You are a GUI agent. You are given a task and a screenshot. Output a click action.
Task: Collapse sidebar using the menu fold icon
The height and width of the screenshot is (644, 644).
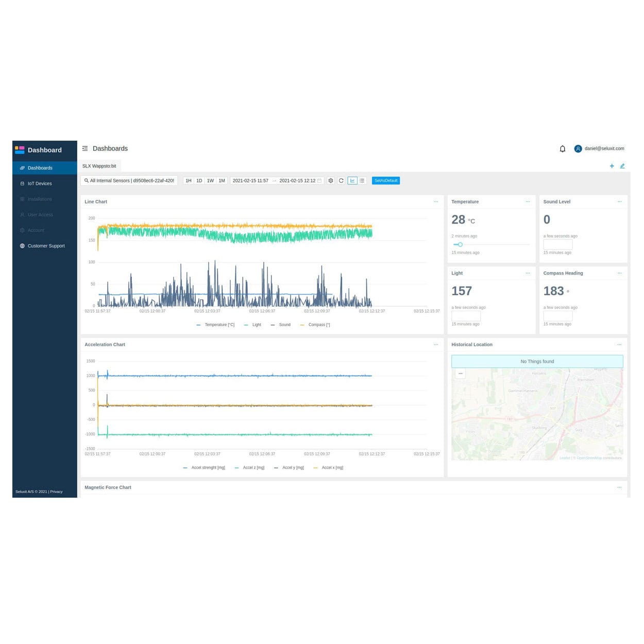click(x=85, y=148)
